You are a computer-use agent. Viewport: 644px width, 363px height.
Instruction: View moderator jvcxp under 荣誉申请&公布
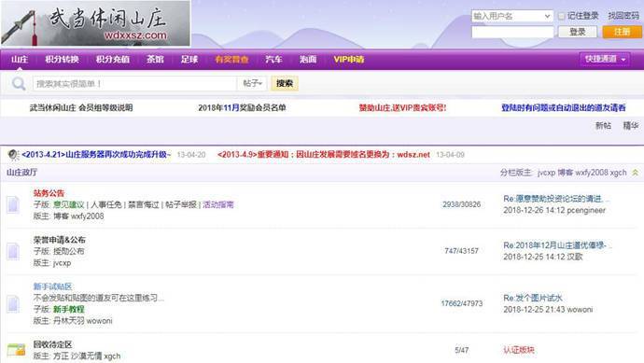(62, 263)
